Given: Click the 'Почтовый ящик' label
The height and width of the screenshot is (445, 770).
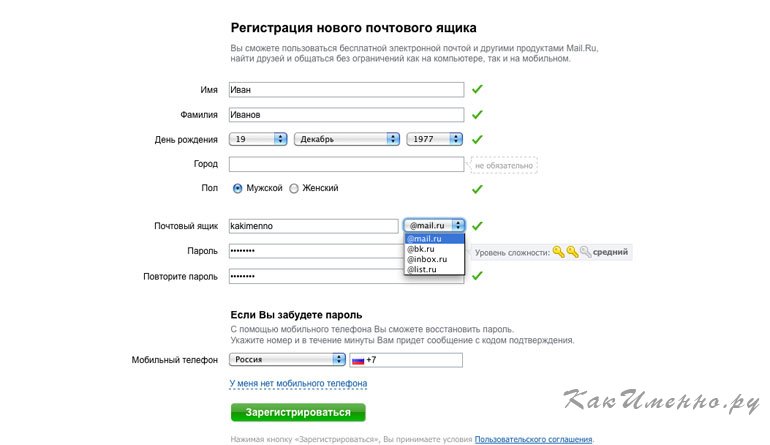Looking at the screenshot, I should point(186,226).
